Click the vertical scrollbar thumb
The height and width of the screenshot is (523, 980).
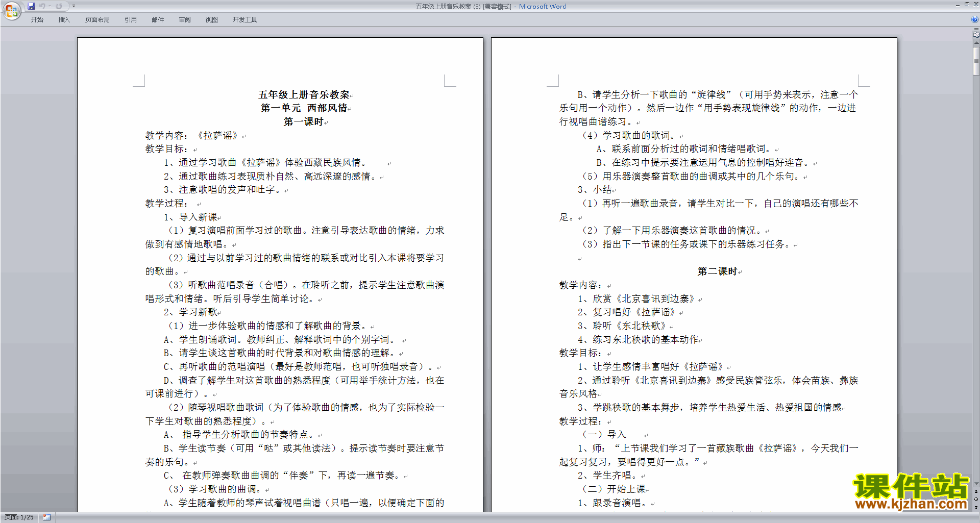[976, 61]
